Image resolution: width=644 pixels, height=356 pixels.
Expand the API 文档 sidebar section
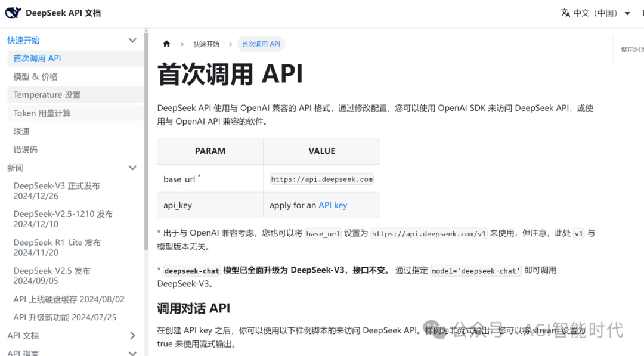(x=132, y=336)
